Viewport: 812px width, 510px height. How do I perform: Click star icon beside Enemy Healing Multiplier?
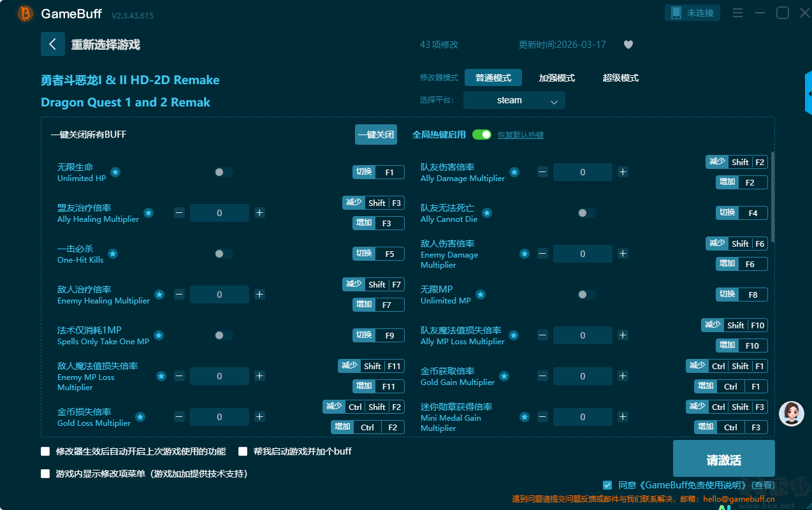pyautogui.click(x=159, y=295)
